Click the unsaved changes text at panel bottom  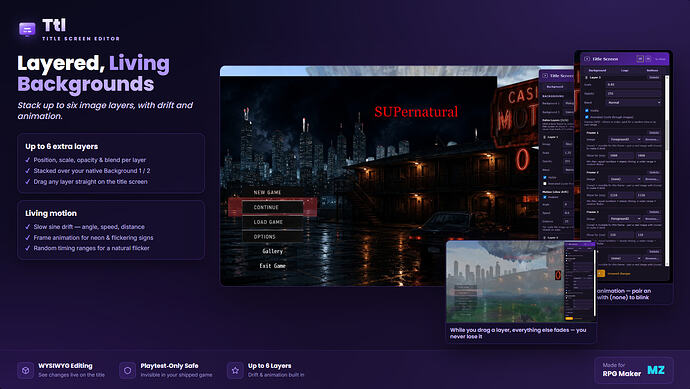[x=619, y=274]
